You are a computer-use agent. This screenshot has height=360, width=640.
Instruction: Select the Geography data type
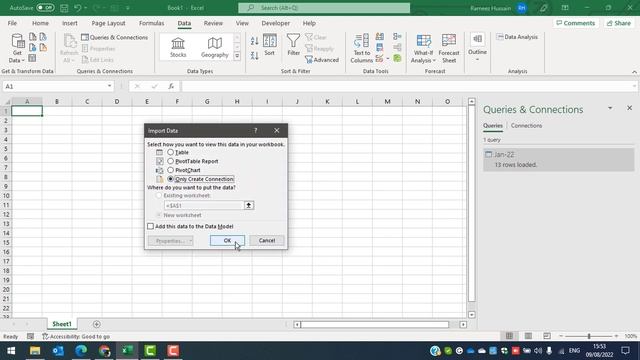tap(215, 47)
